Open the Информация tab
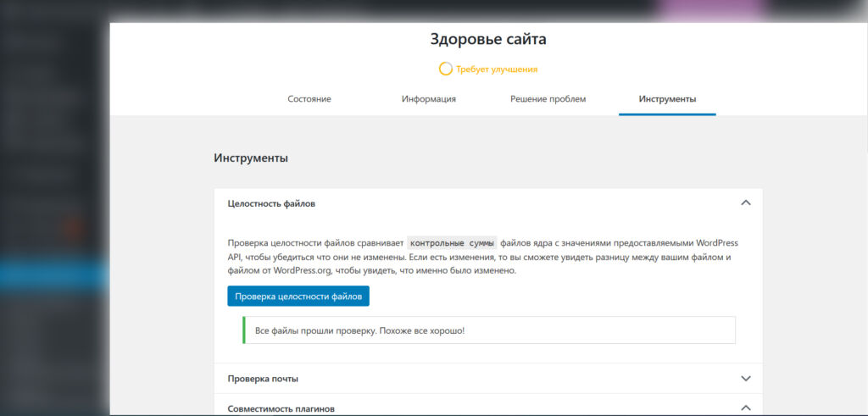 (429, 99)
